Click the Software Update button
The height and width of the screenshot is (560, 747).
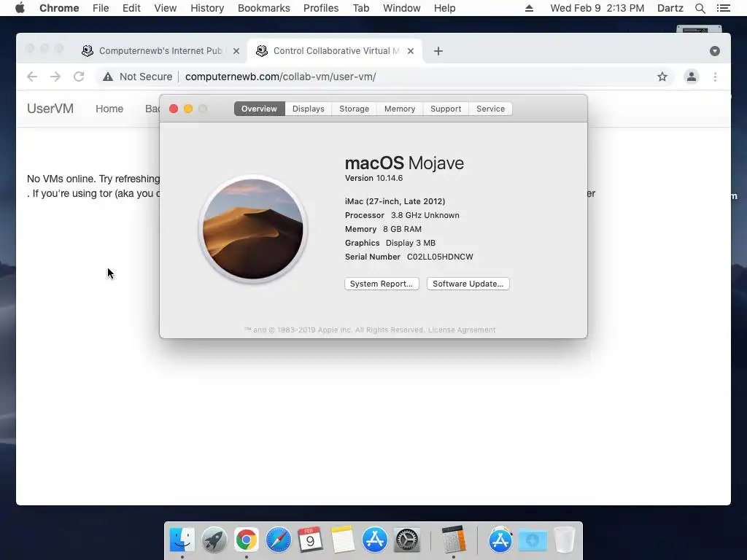[x=468, y=284]
